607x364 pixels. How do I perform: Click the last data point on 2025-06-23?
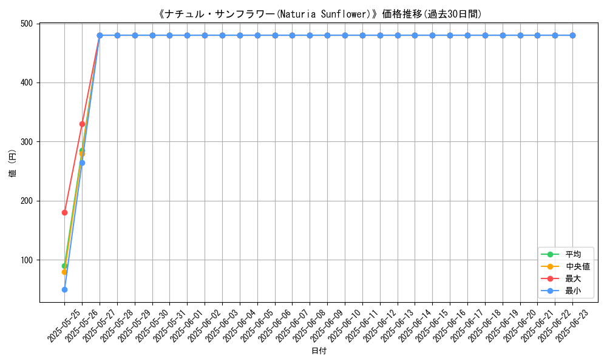(x=572, y=36)
